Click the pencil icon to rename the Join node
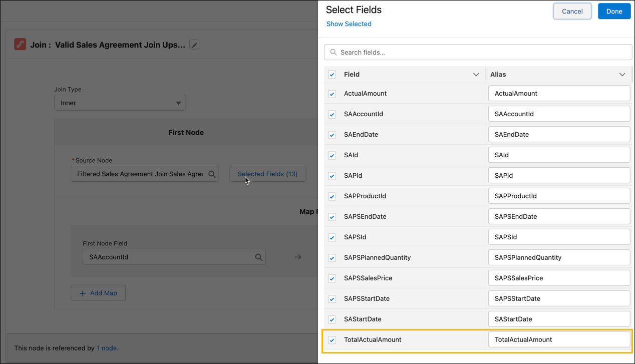The height and width of the screenshot is (364, 635). (x=194, y=44)
